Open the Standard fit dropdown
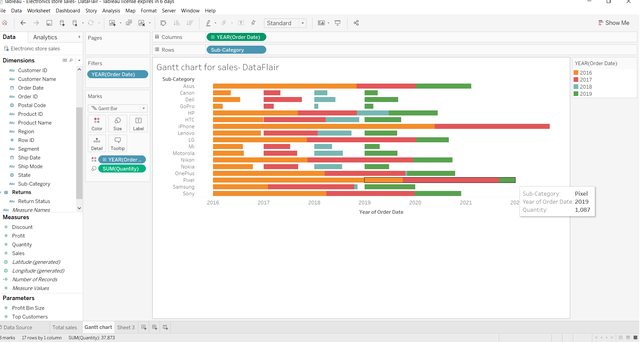 pyautogui.click(x=303, y=23)
